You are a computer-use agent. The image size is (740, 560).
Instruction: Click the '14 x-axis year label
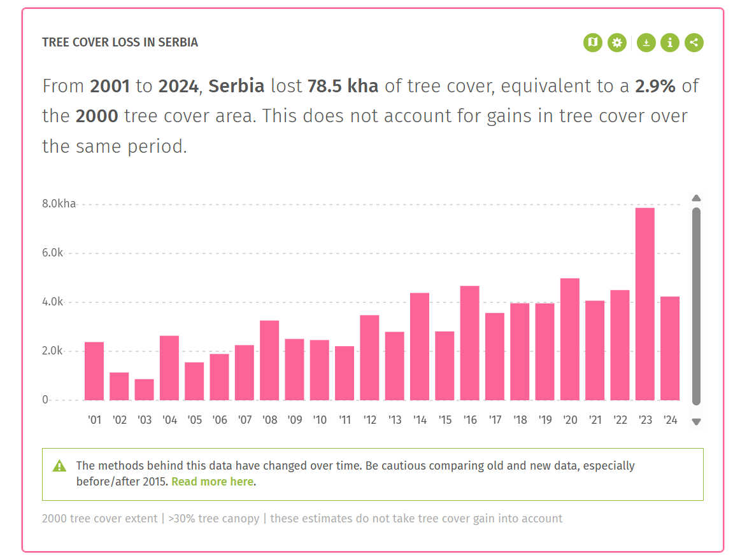pos(420,420)
